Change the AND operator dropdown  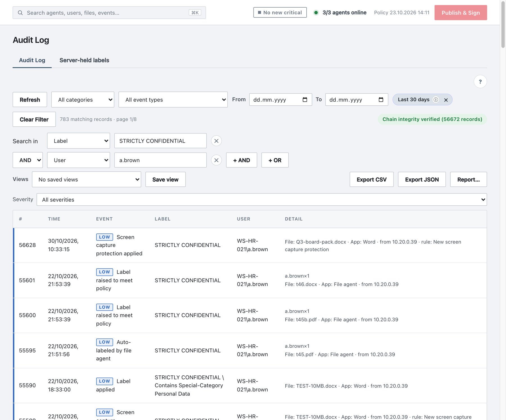click(x=28, y=160)
